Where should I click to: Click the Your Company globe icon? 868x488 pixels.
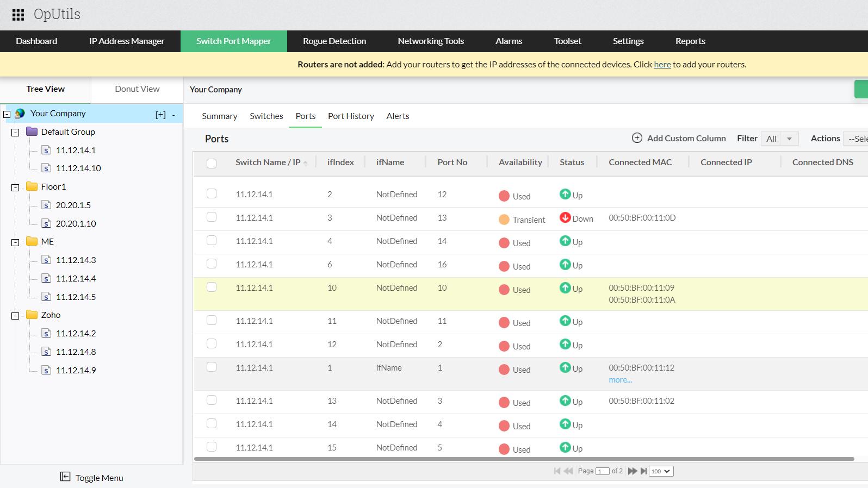[x=20, y=114]
